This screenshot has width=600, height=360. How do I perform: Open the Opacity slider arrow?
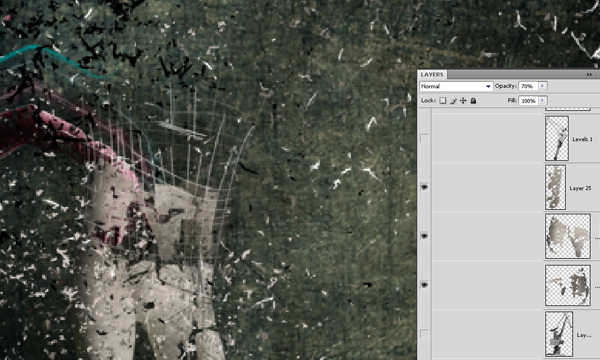542,86
